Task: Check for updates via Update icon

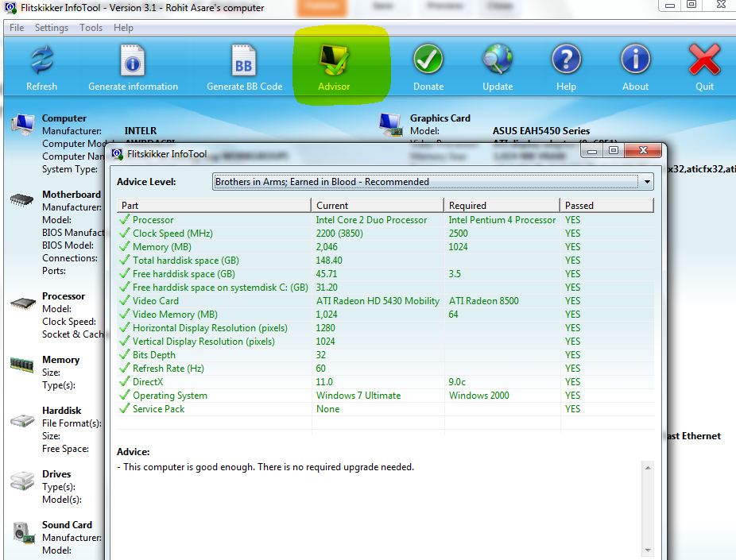Action: pyautogui.click(x=498, y=60)
